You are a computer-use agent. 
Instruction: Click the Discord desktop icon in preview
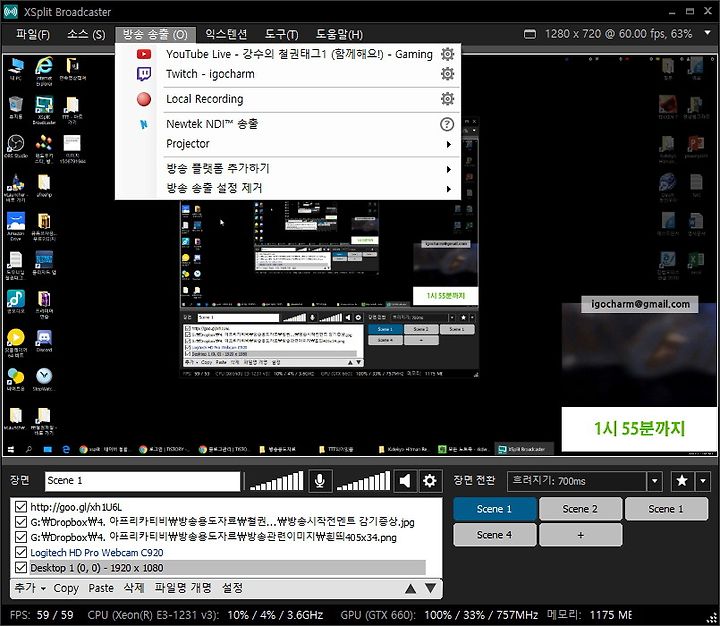coord(44,341)
